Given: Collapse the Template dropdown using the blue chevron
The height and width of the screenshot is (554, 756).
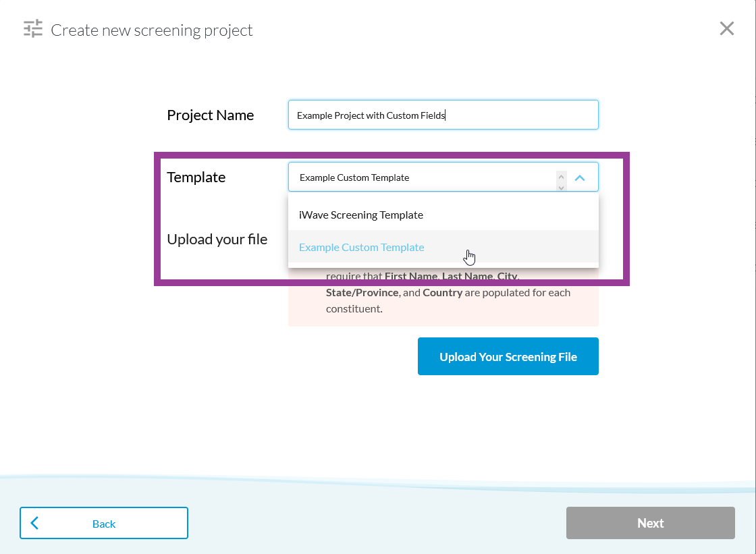Looking at the screenshot, I should coord(579,177).
